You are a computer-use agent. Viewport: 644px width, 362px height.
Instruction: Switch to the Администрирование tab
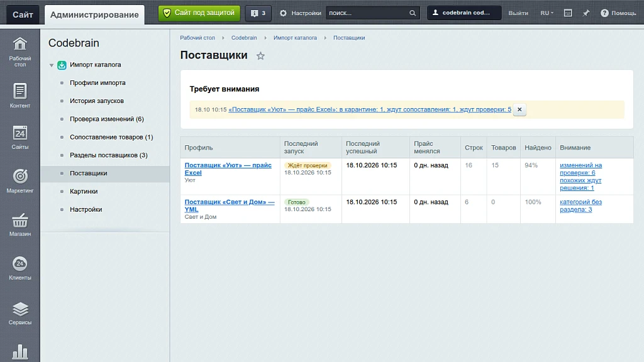click(x=94, y=15)
